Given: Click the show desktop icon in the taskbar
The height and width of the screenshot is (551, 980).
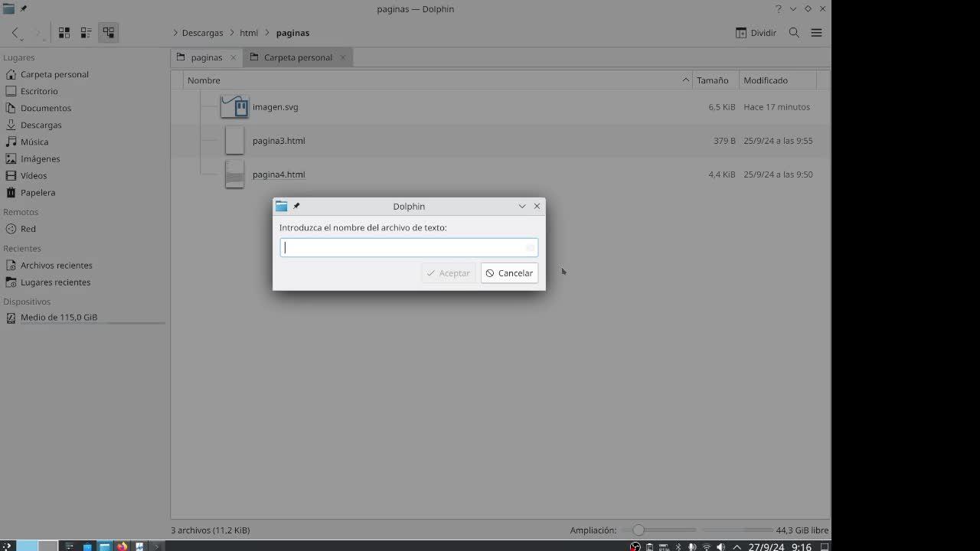Looking at the screenshot, I should (x=824, y=546).
